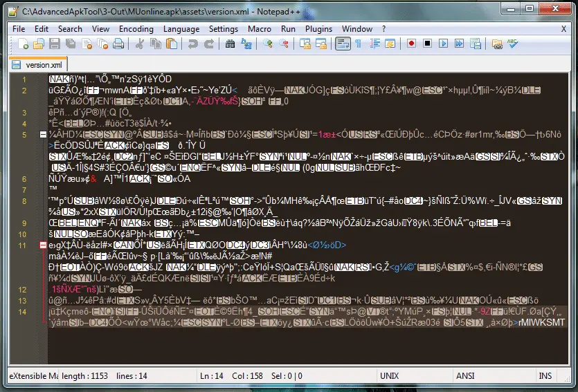578x392 pixels.
Task: Collapse the red fold marker on line 11
Action: coord(43,245)
